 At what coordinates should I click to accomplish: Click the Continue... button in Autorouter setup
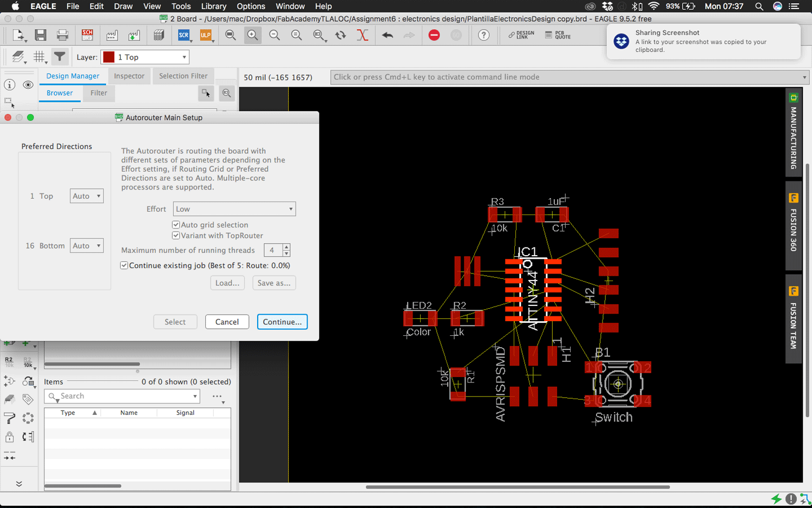coord(283,322)
